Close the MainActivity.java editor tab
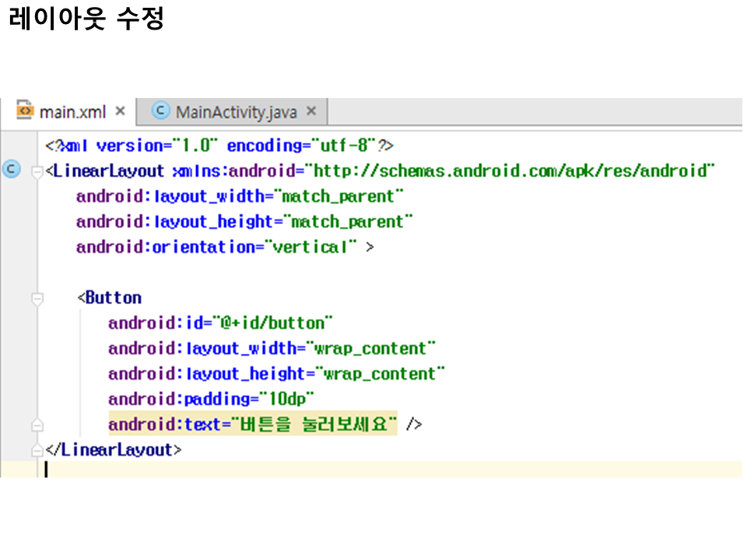Viewport: 747px width, 560px height. 311,111
